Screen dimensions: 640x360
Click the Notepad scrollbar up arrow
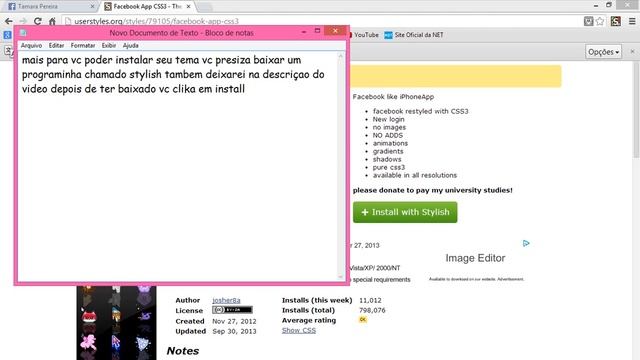click(341, 56)
